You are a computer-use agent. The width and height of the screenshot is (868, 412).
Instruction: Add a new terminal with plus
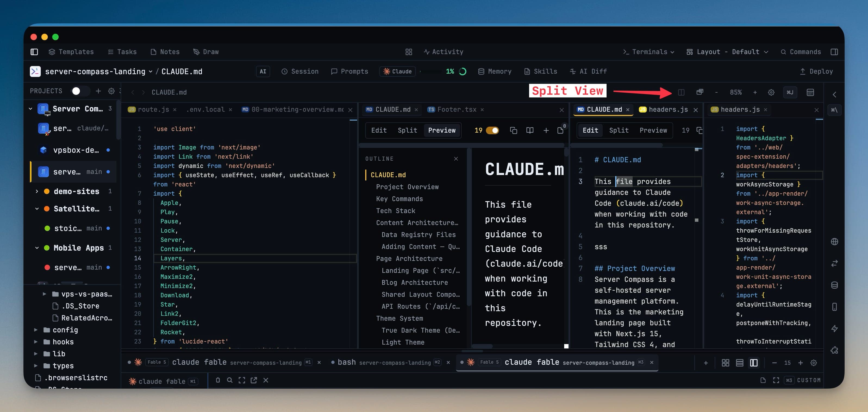tap(705, 363)
